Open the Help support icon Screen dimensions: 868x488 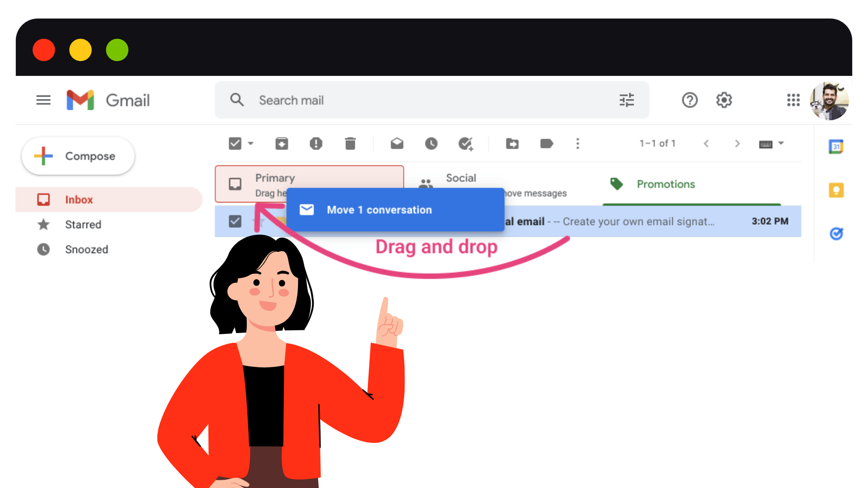tap(690, 100)
